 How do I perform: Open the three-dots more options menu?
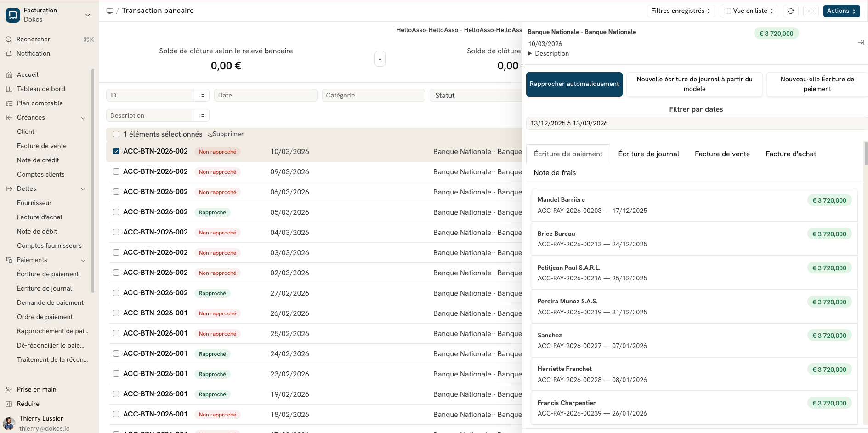coord(811,11)
